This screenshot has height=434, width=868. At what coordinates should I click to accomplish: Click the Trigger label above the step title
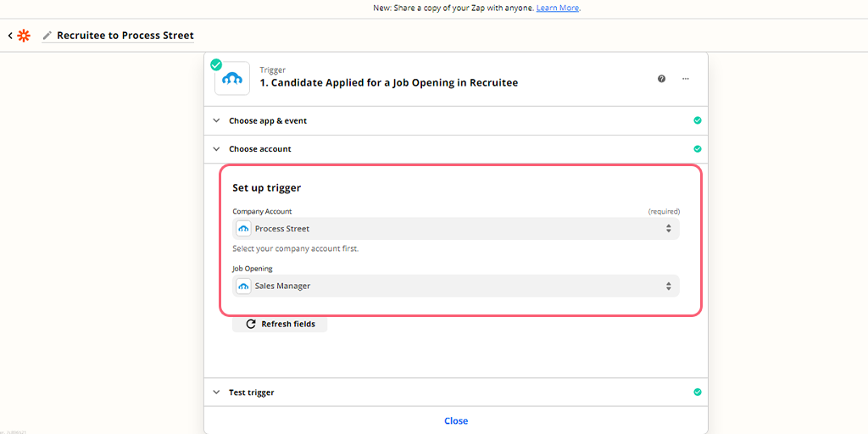pos(273,70)
